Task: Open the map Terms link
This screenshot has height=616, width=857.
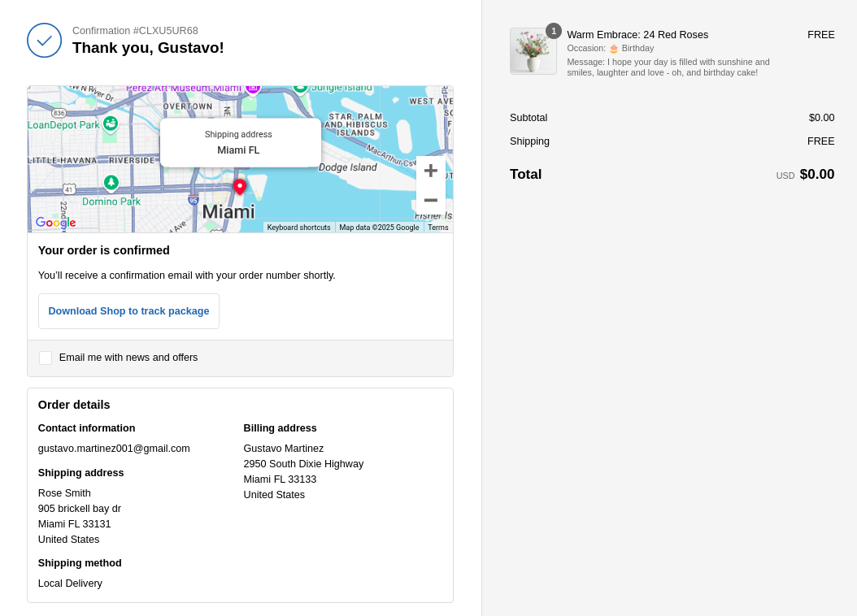Action: (438, 228)
